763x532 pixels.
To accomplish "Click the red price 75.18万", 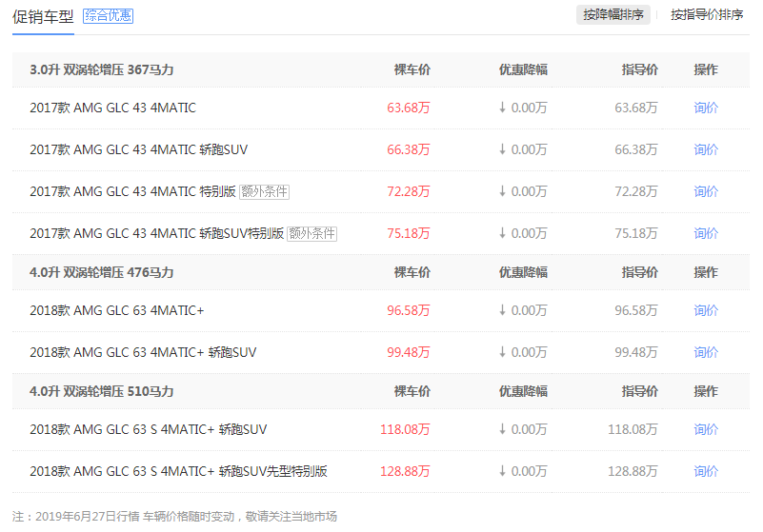I will coord(409,233).
